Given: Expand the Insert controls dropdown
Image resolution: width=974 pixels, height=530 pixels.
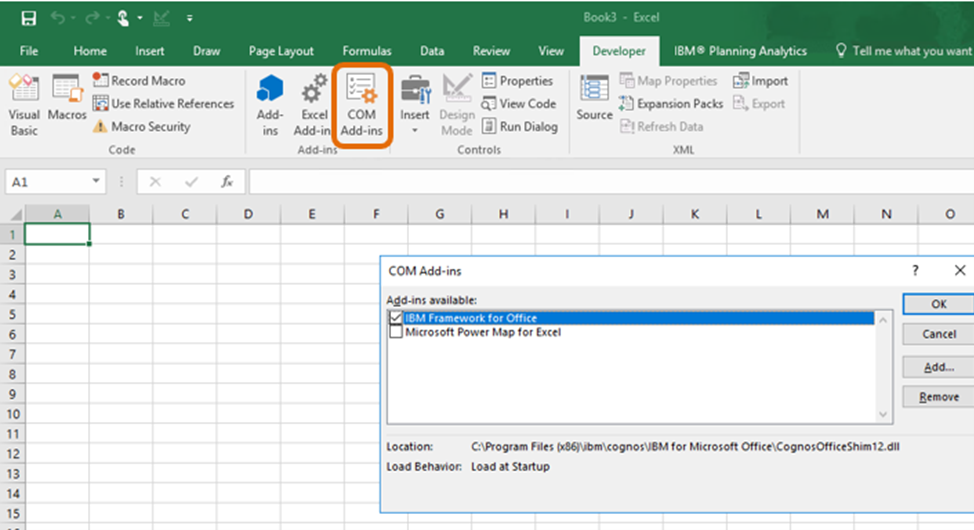Looking at the screenshot, I should pos(415,131).
